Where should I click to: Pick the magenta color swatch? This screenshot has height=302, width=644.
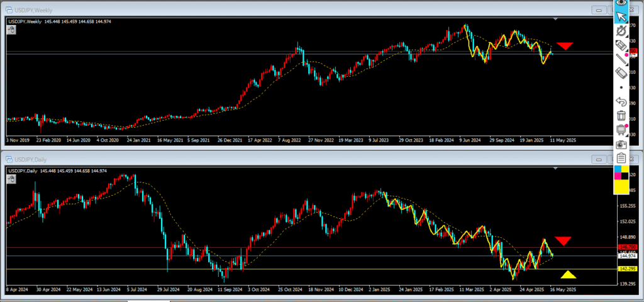coord(618,176)
